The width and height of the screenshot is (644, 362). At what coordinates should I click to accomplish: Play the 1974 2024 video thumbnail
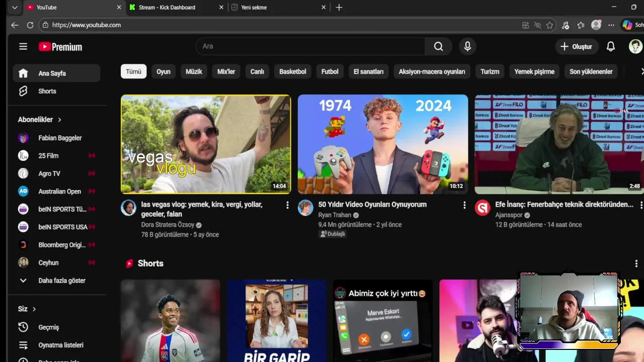383,144
